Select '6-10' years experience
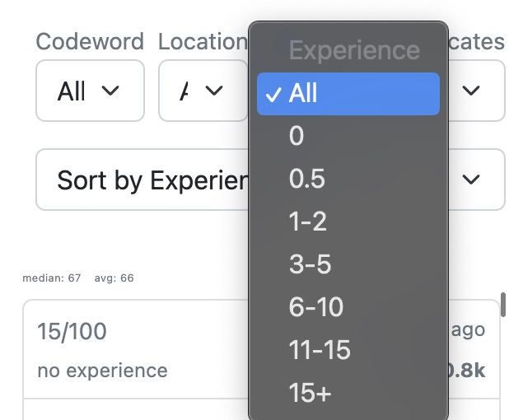 click(348, 307)
